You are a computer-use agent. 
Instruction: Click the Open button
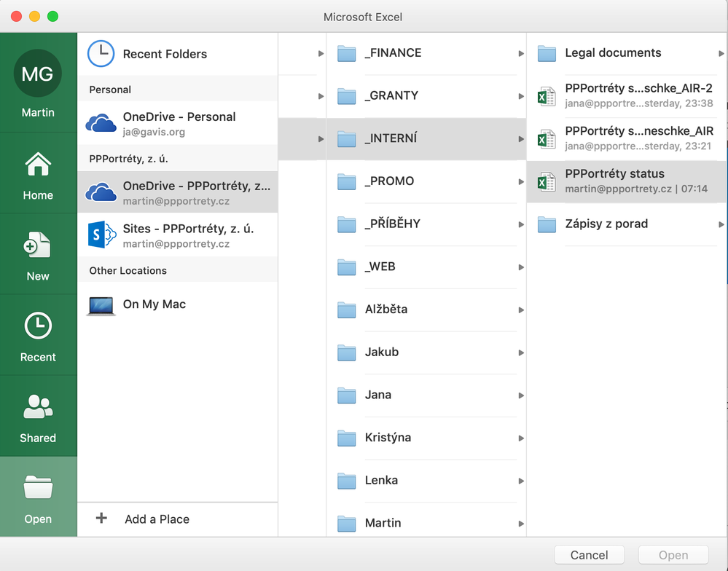pos(673,555)
